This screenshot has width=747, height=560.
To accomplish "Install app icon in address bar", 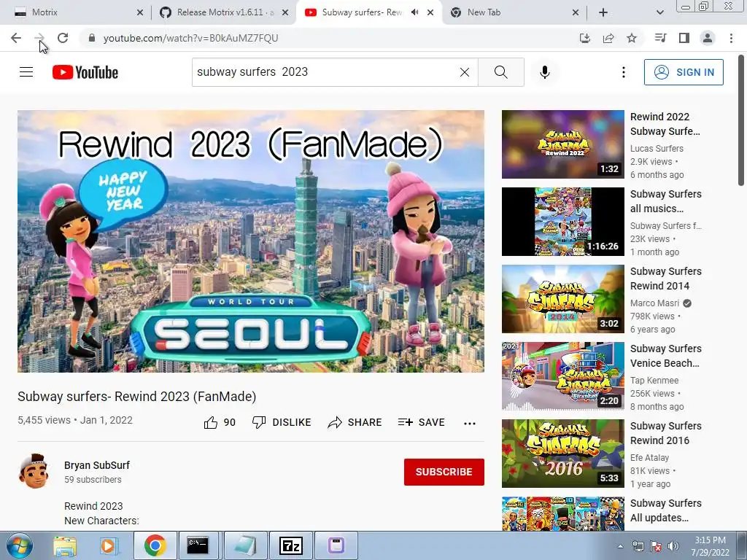I will coord(584,38).
